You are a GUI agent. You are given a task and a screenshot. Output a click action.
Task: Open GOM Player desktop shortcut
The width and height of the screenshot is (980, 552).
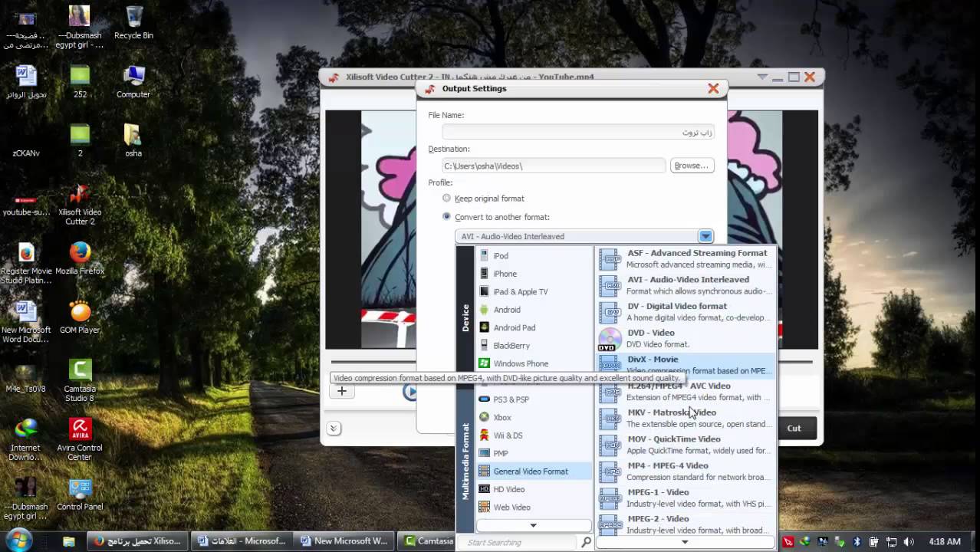80,317
